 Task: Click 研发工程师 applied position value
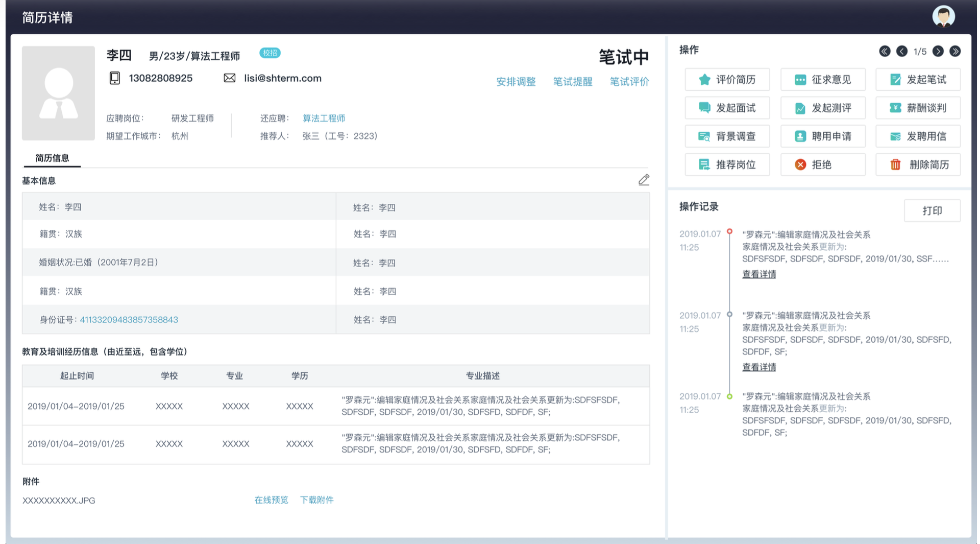pos(192,119)
